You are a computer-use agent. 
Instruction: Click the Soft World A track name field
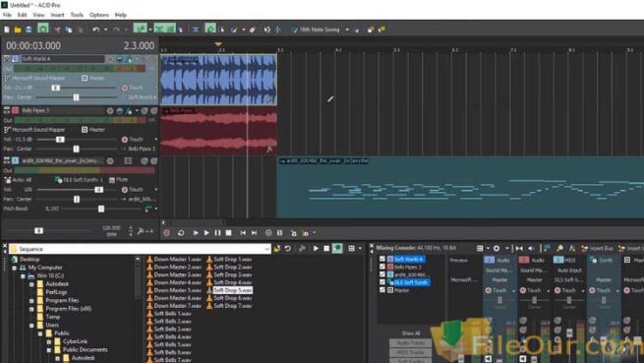point(62,59)
